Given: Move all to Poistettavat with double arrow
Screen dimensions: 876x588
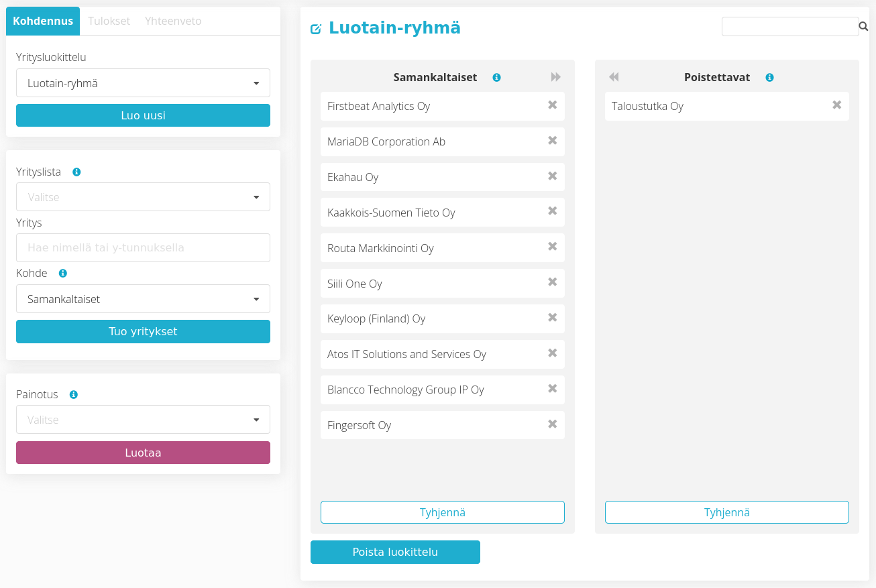Looking at the screenshot, I should tap(555, 77).
